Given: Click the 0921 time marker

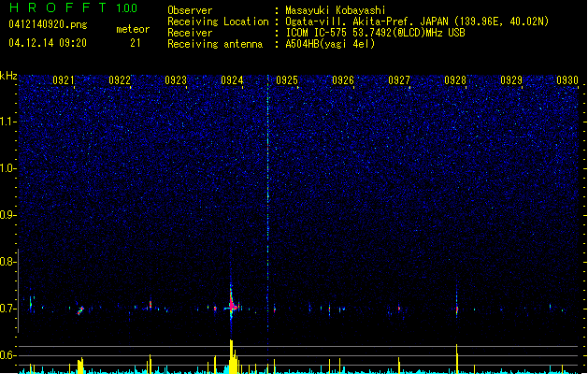Looking at the screenshot, I should [x=64, y=79].
